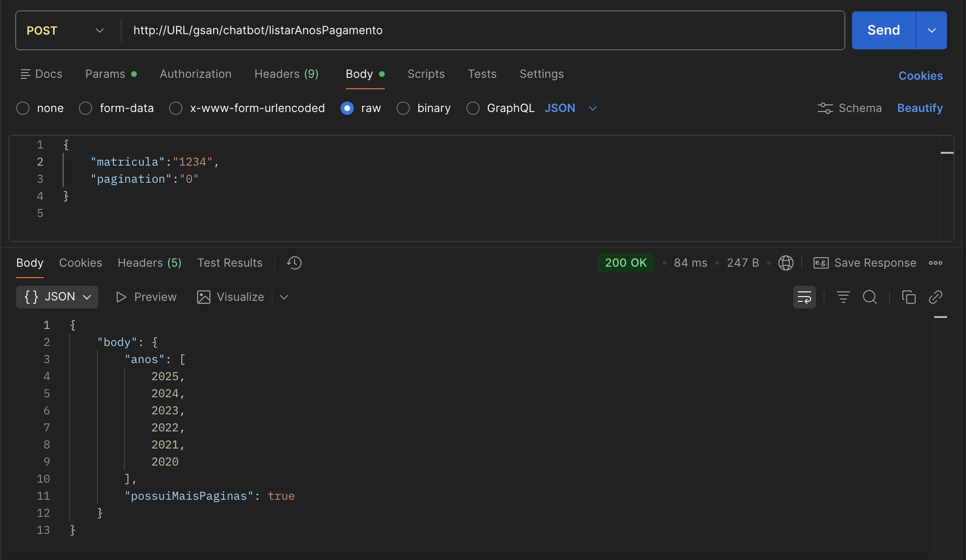Image resolution: width=966 pixels, height=560 pixels.
Task: Click the Save Response button
Action: 865,263
